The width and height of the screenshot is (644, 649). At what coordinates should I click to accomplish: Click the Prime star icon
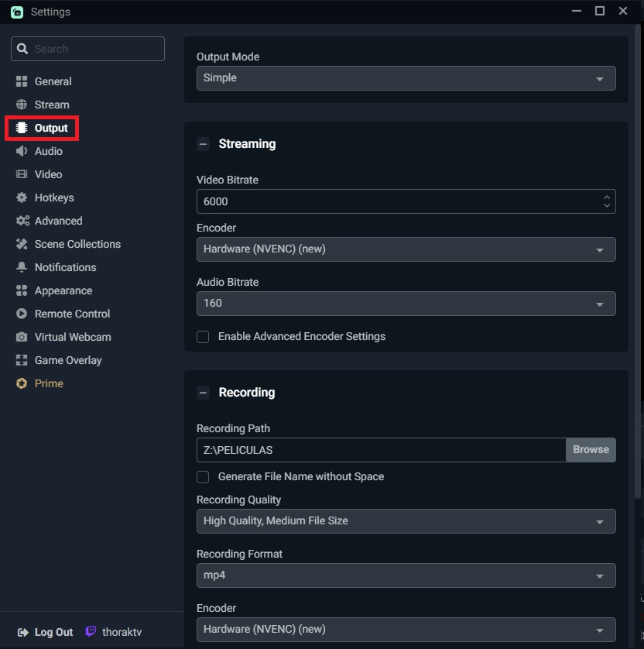coord(22,383)
